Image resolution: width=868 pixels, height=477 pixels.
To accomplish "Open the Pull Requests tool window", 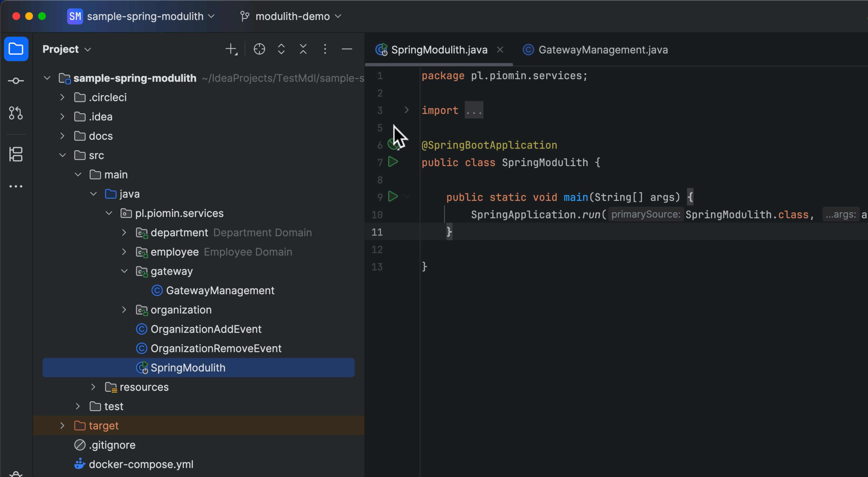I will pyautogui.click(x=16, y=113).
